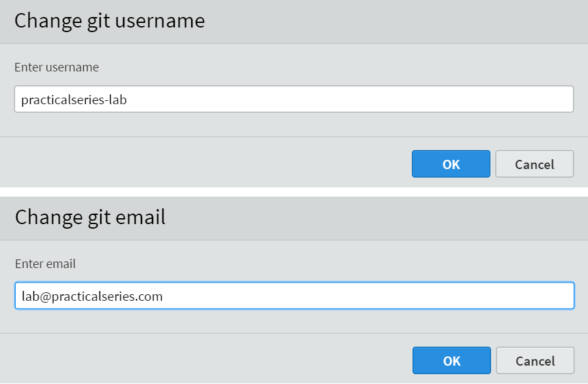Focus the Enter username input field
The image size is (588, 384).
click(294, 99)
